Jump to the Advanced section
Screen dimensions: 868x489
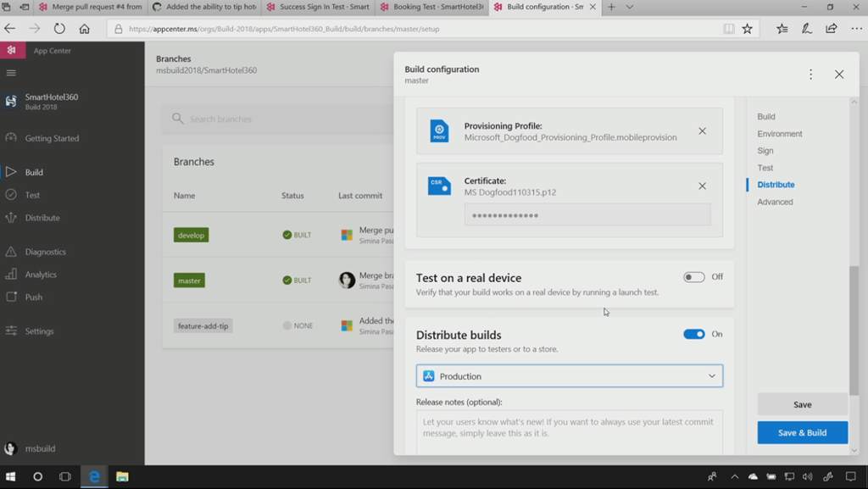pyautogui.click(x=775, y=202)
